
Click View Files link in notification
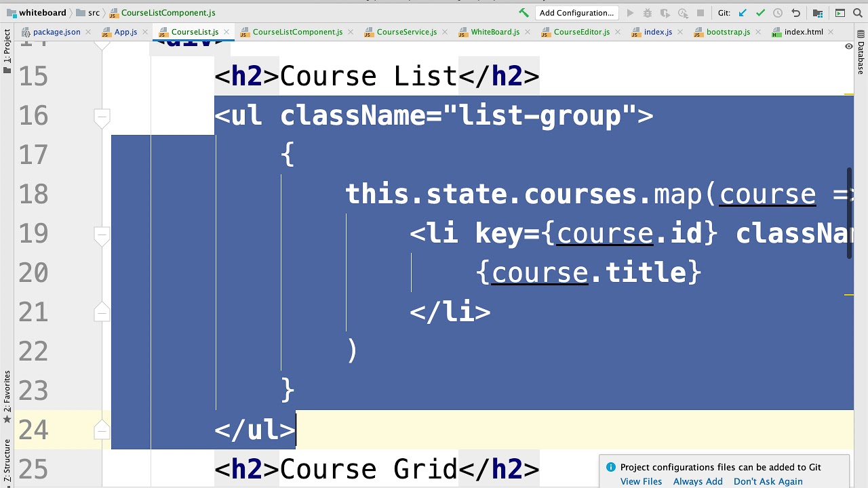641,481
